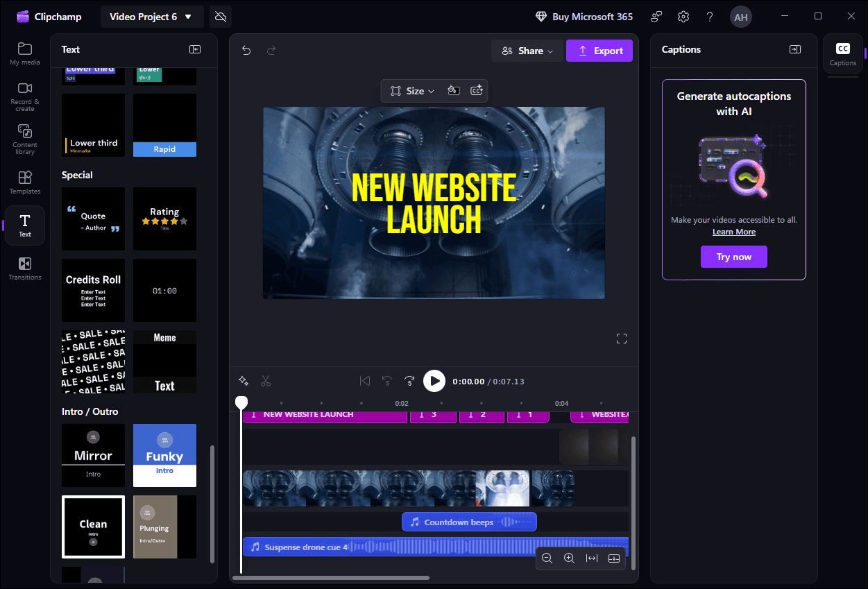The image size is (868, 589).
Task: Select the Lower third Minimalist text style
Action: [94, 126]
